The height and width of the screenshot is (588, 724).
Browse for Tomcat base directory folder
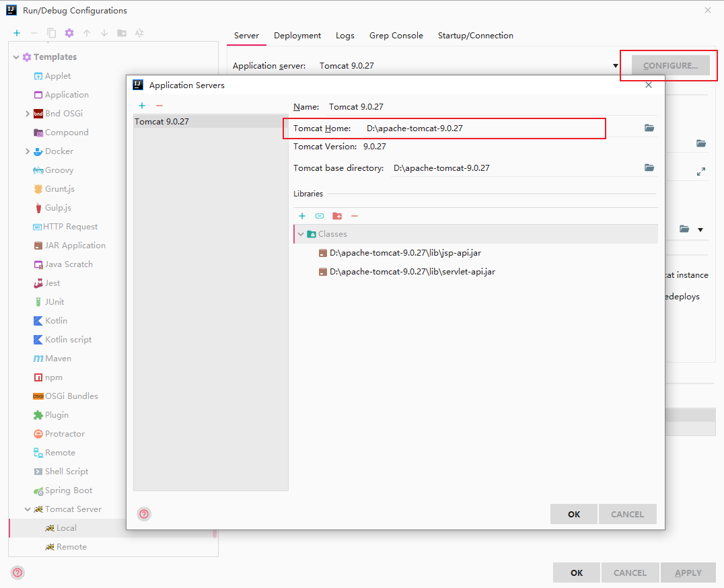point(649,168)
